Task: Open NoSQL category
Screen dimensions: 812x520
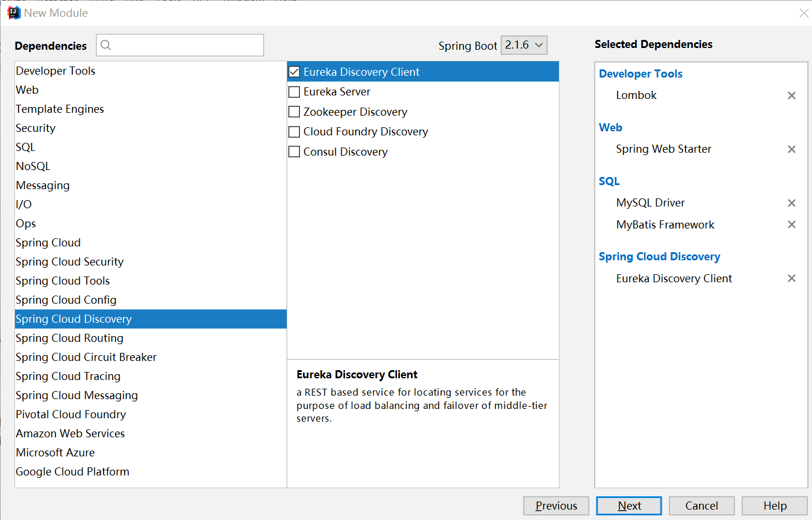Action: point(151,166)
